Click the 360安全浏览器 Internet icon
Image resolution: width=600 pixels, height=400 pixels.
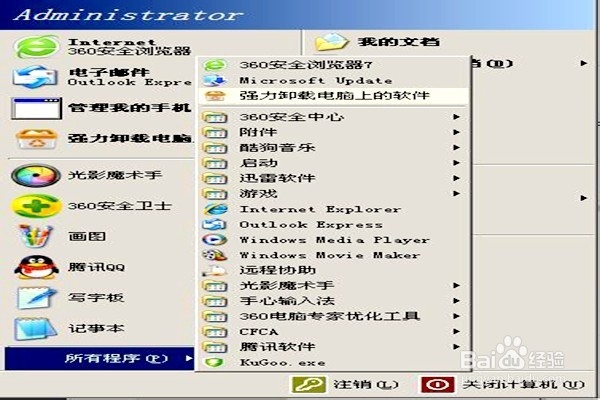pos(37,47)
